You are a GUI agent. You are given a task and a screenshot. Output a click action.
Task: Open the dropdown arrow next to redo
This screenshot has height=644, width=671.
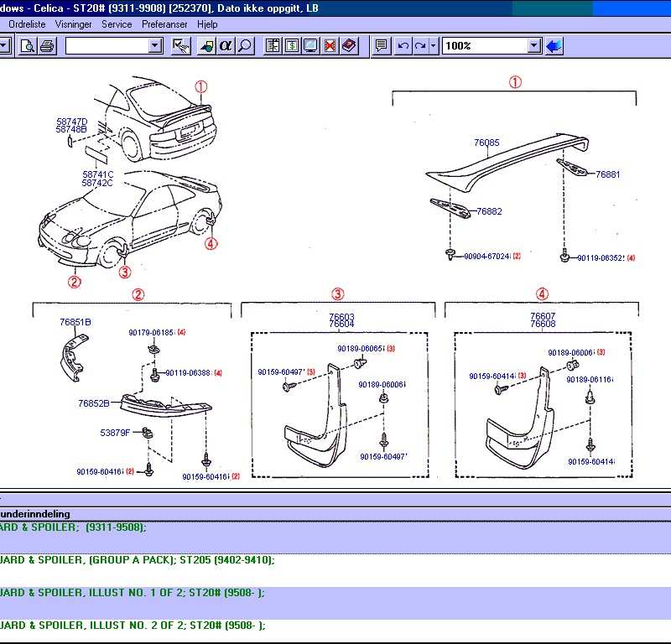[433, 46]
